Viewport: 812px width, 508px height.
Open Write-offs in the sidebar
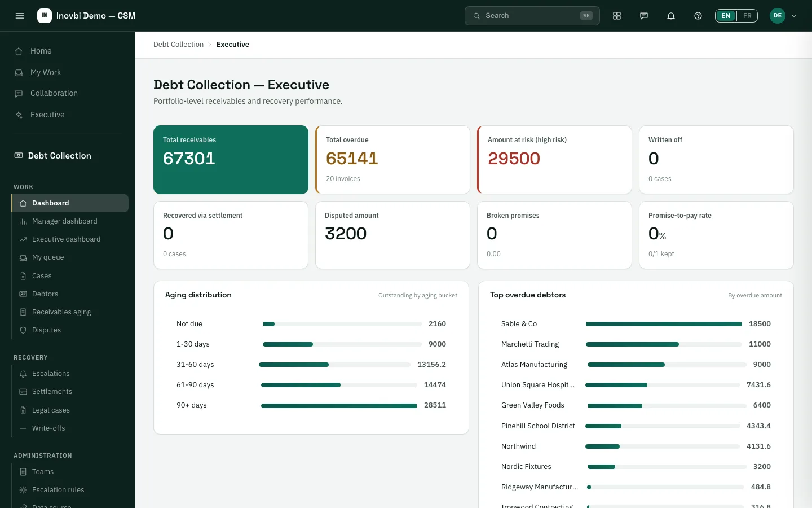70,428
